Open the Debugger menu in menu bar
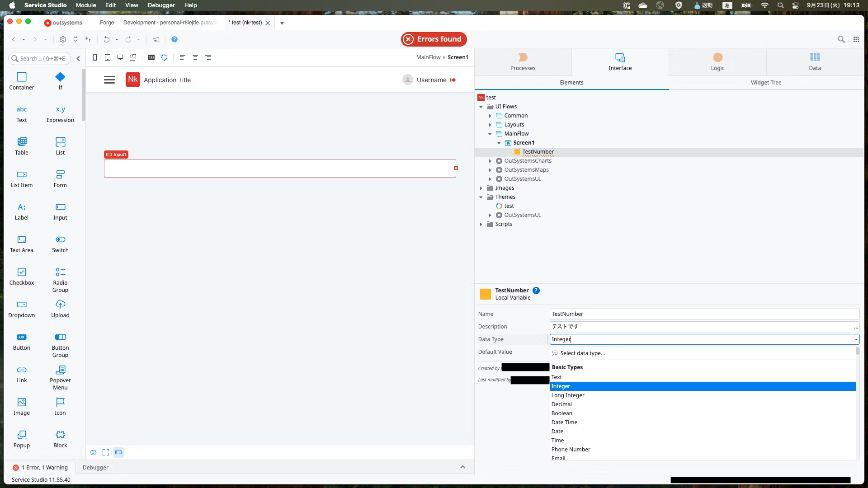This screenshot has height=488, width=868. coord(161,5)
